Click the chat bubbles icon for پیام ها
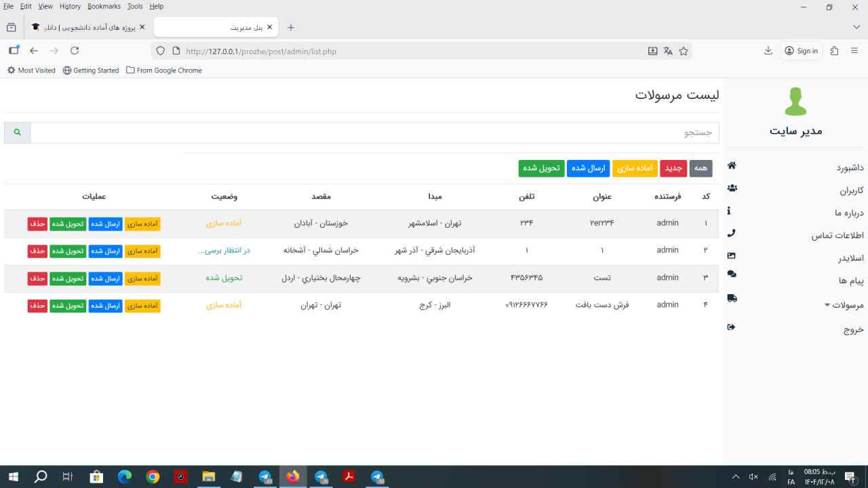This screenshot has height=488, width=868. tap(732, 274)
